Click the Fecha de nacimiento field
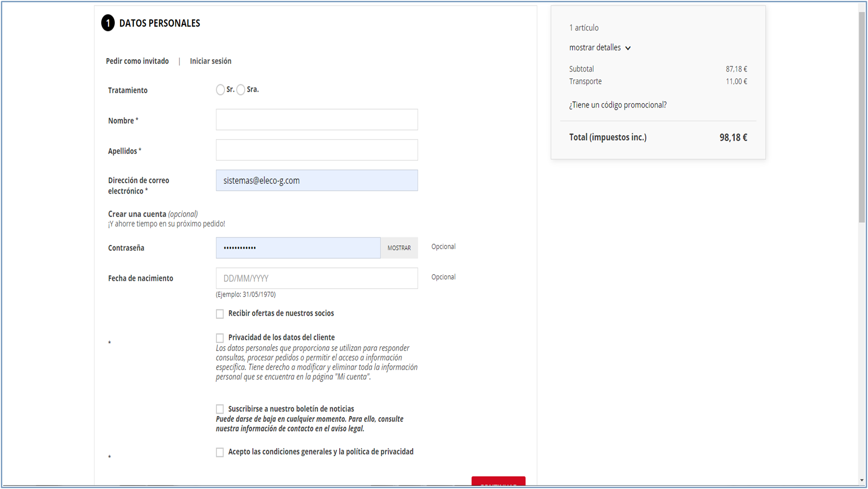 coord(317,278)
